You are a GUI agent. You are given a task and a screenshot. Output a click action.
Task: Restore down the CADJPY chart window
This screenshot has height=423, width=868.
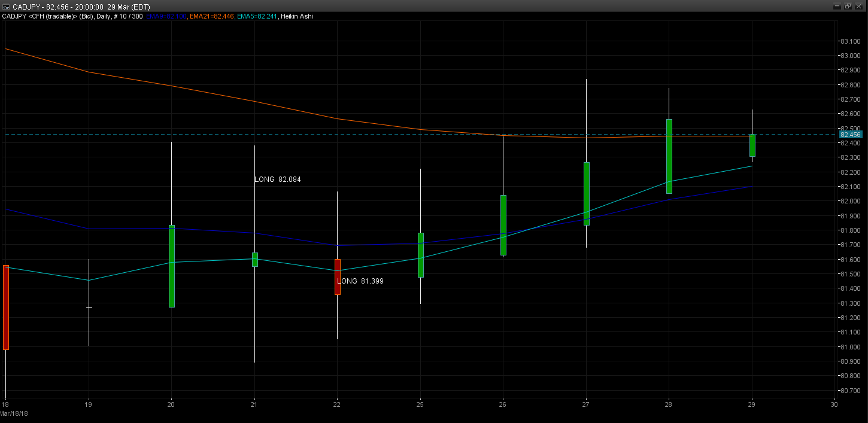[848, 6]
